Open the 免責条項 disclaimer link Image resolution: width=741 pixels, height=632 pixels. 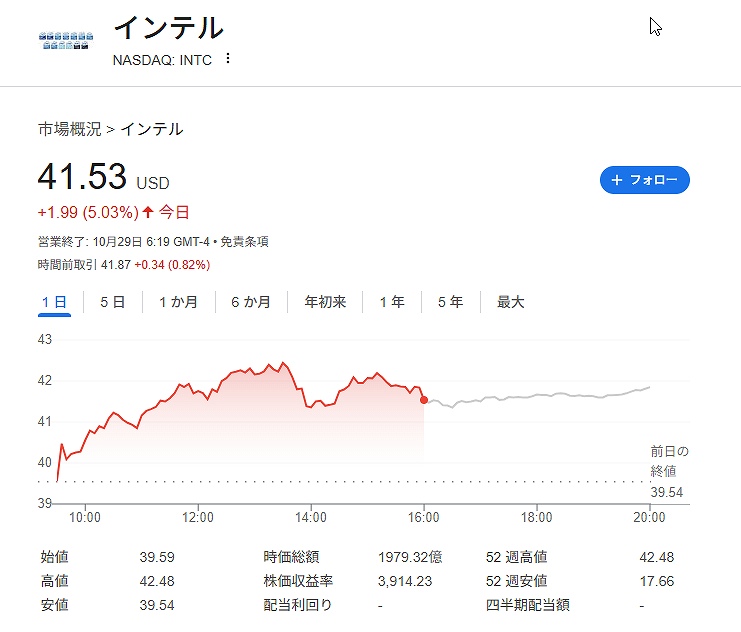coord(244,242)
